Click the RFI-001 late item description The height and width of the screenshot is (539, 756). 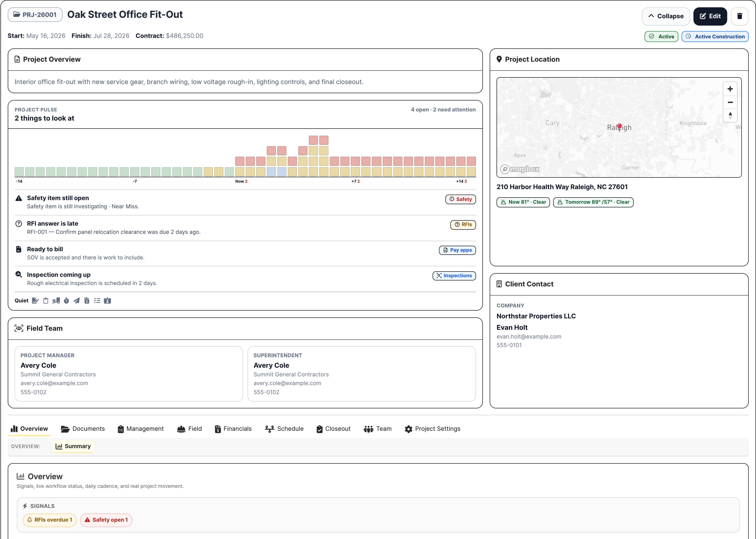coord(114,232)
